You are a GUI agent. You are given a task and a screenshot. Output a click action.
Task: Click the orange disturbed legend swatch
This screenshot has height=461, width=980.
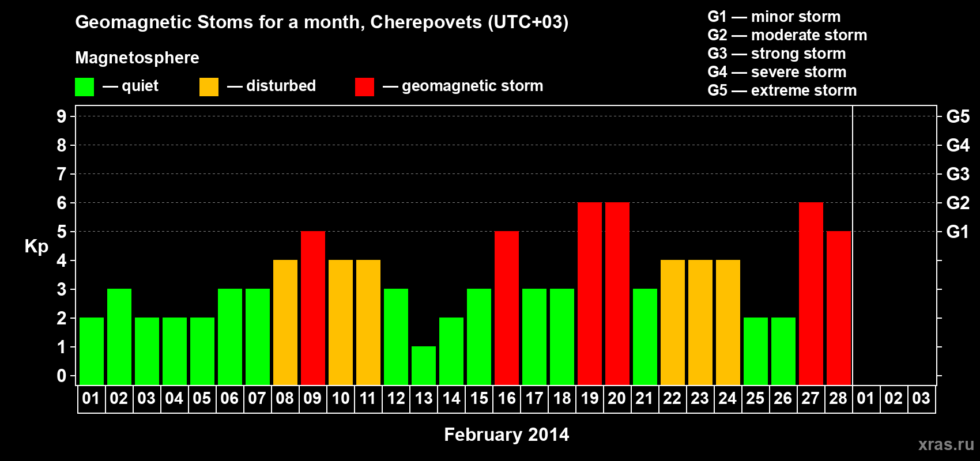pyautogui.click(x=209, y=87)
